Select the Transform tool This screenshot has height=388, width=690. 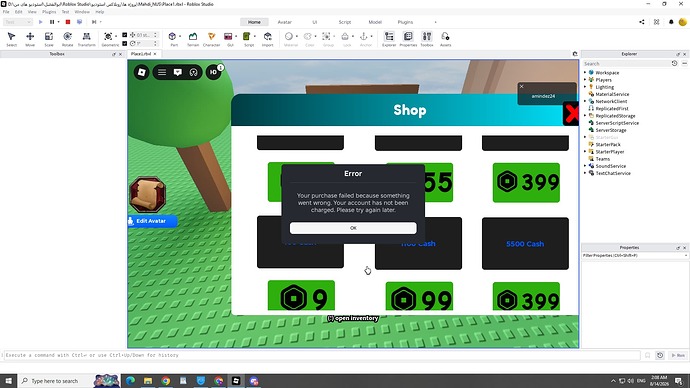click(x=86, y=39)
